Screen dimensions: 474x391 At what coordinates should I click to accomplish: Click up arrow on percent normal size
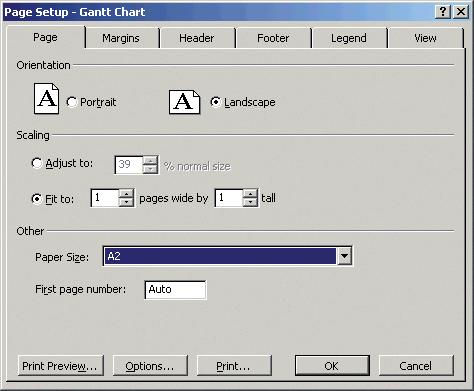(150, 160)
